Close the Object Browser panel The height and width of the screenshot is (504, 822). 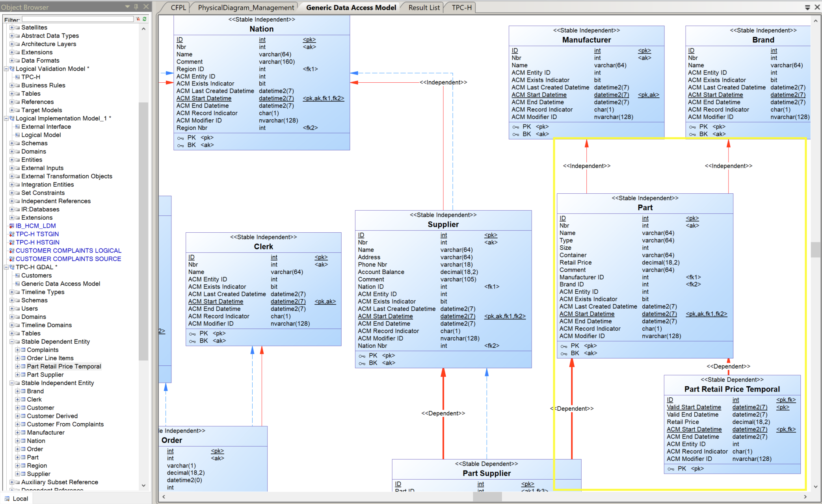[146, 7]
